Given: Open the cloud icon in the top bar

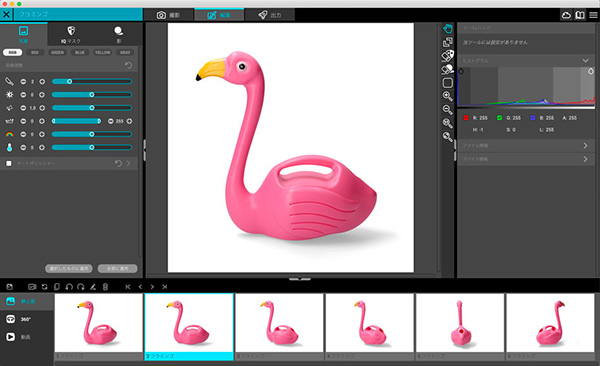Looking at the screenshot, I should pos(566,15).
